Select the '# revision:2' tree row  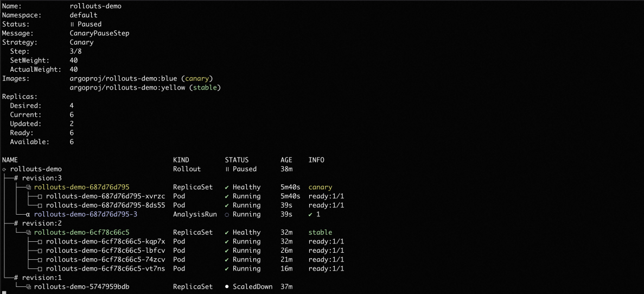[37, 223]
